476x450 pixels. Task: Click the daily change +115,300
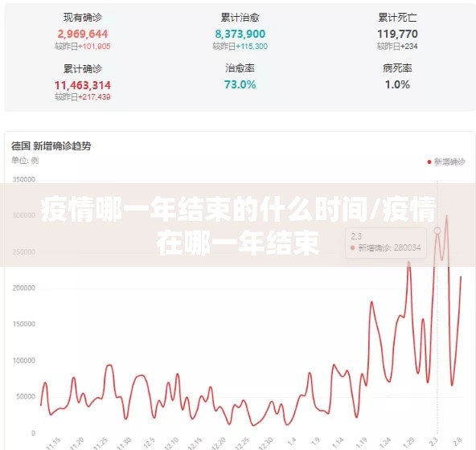(x=252, y=47)
